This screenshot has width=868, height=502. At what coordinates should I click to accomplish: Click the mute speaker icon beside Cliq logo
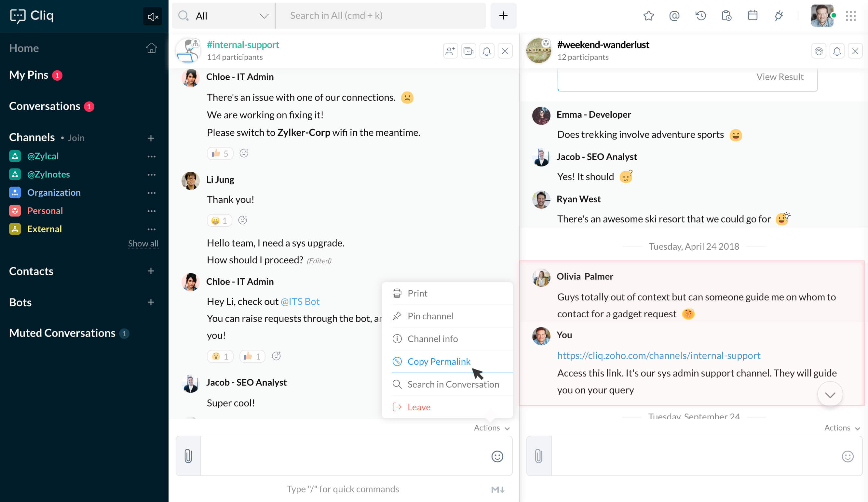pos(153,16)
